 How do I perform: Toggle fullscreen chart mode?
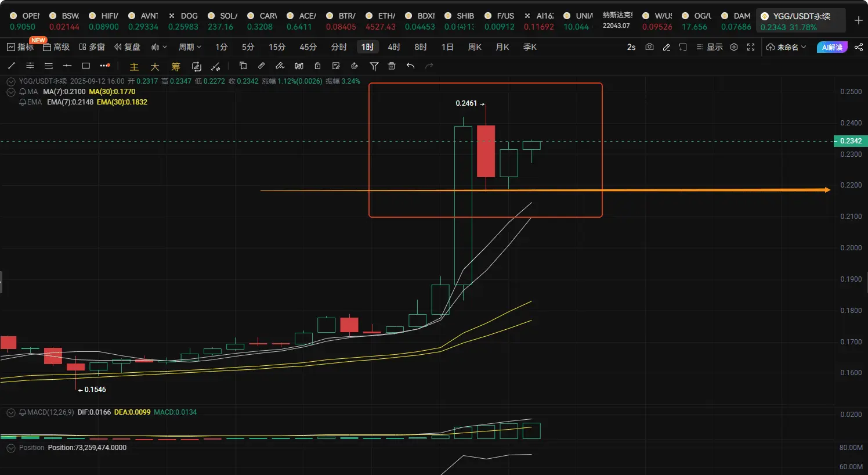(751, 47)
